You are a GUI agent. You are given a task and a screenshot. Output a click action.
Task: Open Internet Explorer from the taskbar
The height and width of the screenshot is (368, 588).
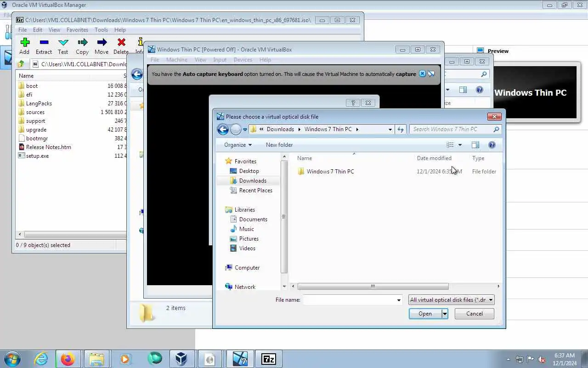[x=41, y=359]
